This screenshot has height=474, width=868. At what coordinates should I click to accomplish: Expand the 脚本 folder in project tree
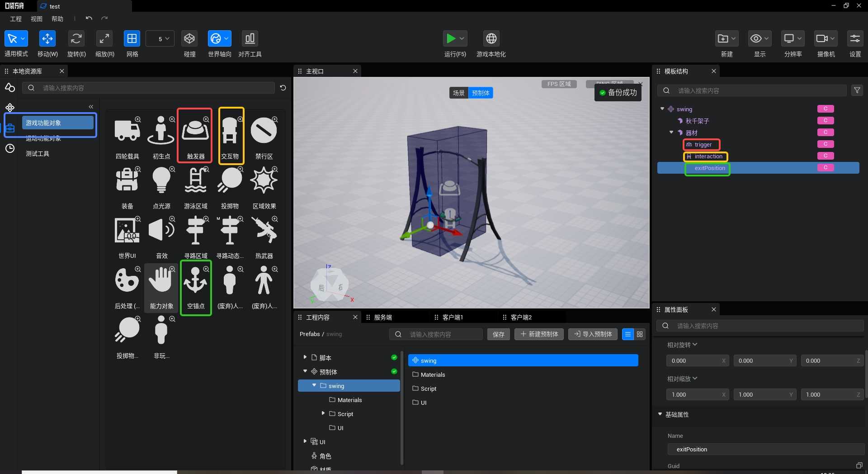click(x=305, y=357)
